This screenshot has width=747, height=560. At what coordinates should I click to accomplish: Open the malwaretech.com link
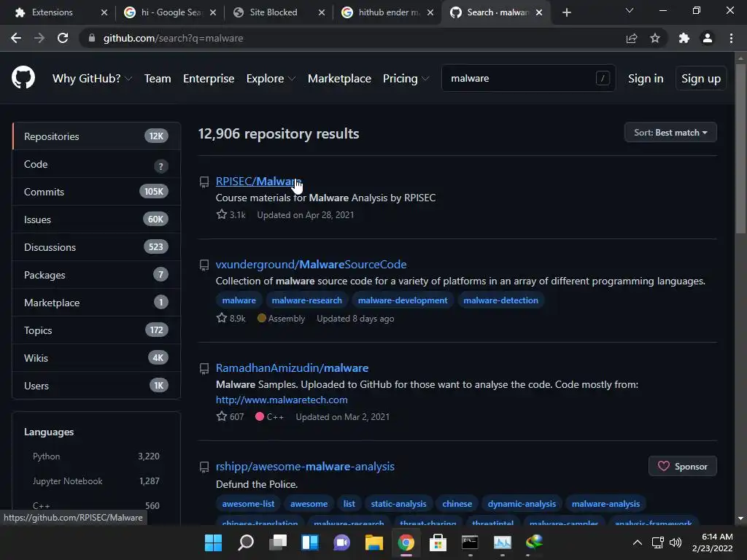click(x=282, y=400)
